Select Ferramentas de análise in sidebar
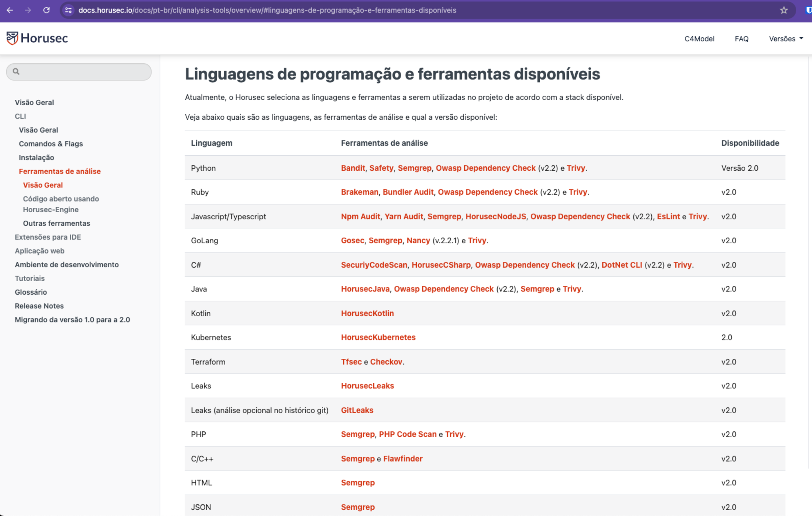Viewport: 812px width, 516px height. click(60, 171)
